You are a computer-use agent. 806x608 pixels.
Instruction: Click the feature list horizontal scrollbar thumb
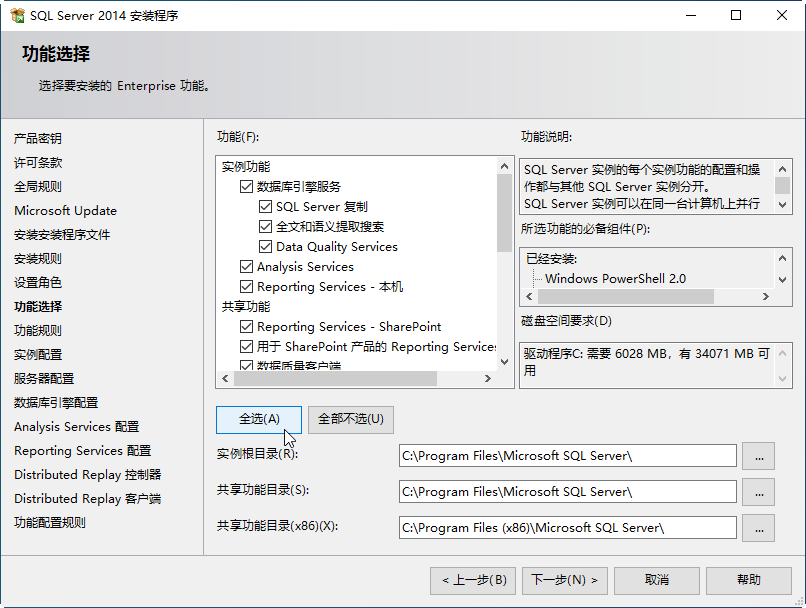(x=335, y=379)
